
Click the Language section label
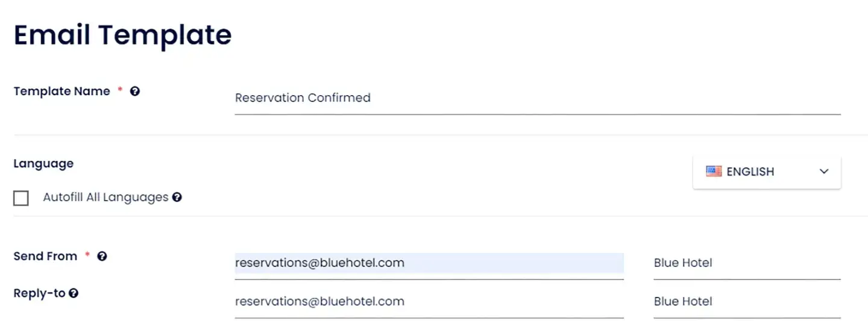point(43,164)
